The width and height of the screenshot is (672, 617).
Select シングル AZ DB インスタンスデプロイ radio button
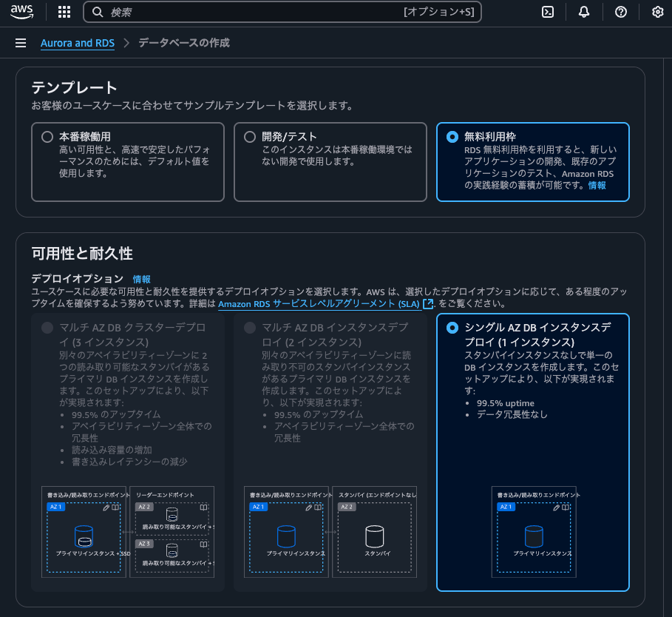(x=452, y=328)
